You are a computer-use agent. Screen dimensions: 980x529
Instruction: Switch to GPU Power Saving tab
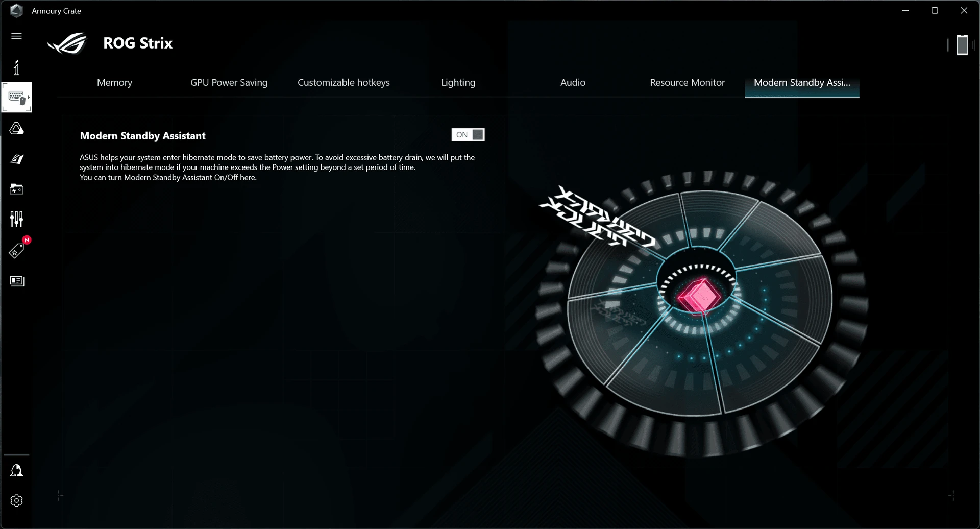point(229,82)
